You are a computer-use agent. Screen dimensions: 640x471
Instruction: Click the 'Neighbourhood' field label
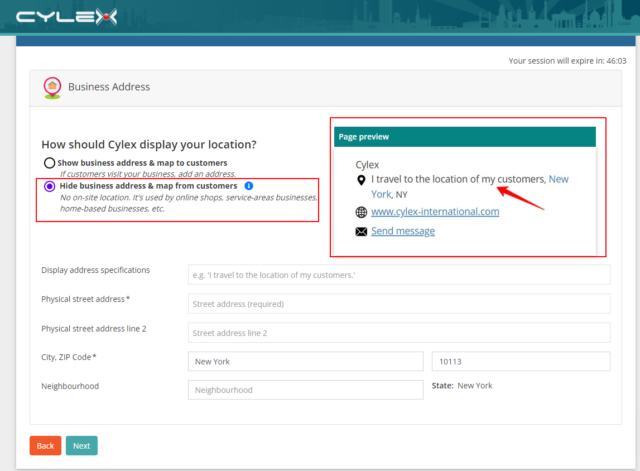[x=70, y=386]
